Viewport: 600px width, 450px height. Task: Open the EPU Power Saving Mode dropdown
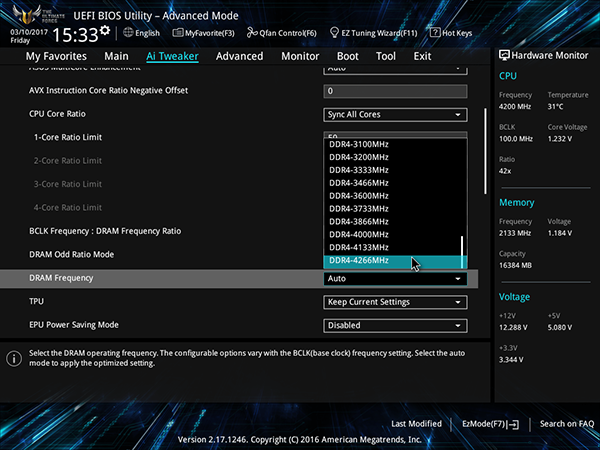(395, 325)
